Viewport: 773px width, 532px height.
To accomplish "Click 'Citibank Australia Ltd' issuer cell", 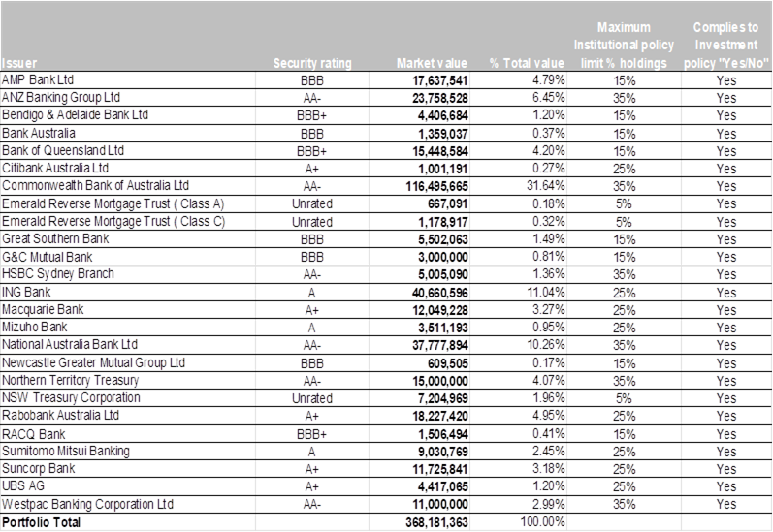I will tap(54, 169).
